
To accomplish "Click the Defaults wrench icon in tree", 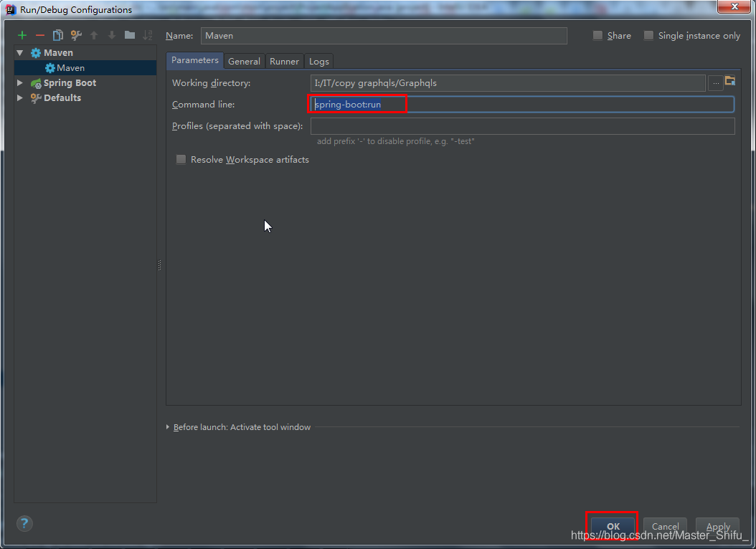I will (x=36, y=97).
